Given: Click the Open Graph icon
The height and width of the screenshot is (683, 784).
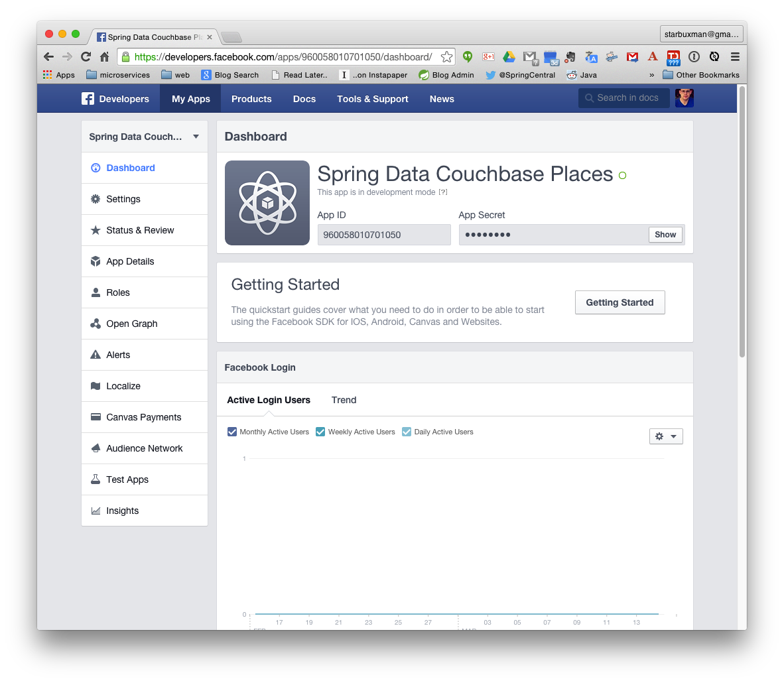Looking at the screenshot, I should [96, 324].
